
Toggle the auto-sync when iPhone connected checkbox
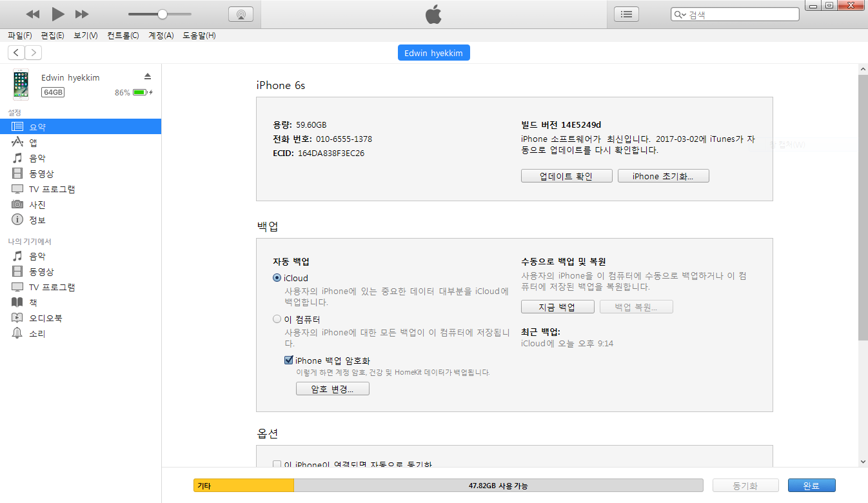point(277,465)
